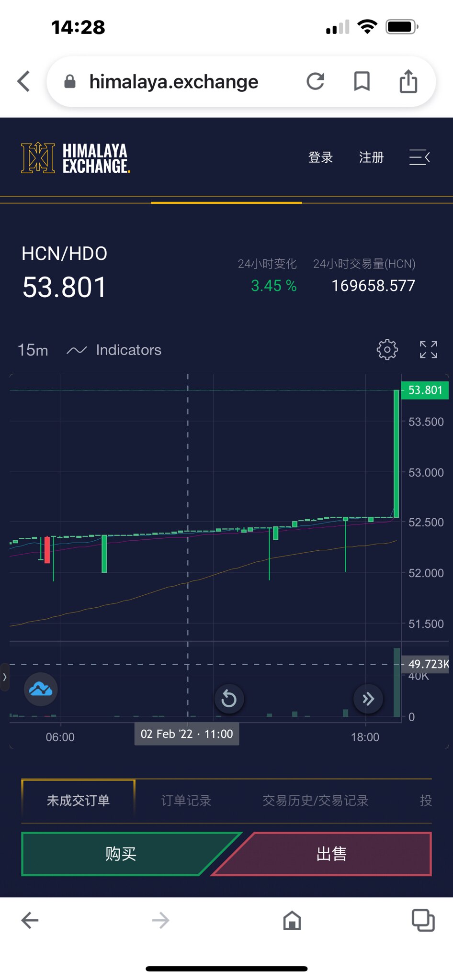The width and height of the screenshot is (453, 980).
Task: Open chart settings gear
Action: click(x=387, y=350)
